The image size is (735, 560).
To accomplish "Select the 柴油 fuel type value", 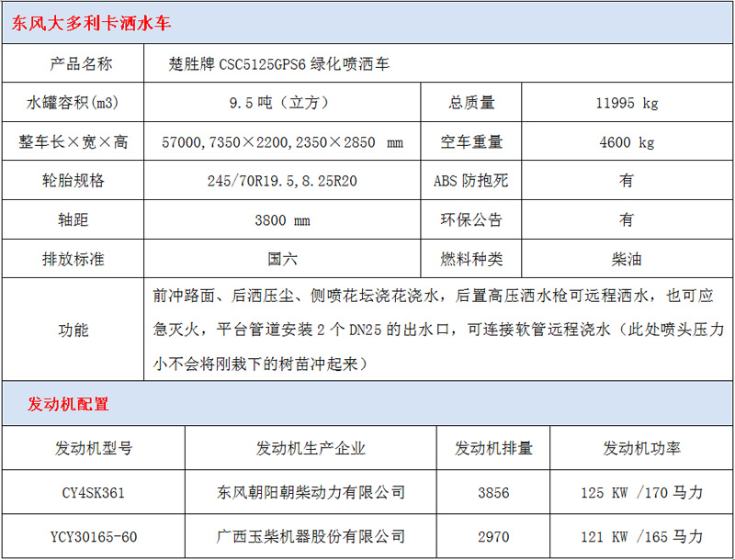I will pos(627,258).
